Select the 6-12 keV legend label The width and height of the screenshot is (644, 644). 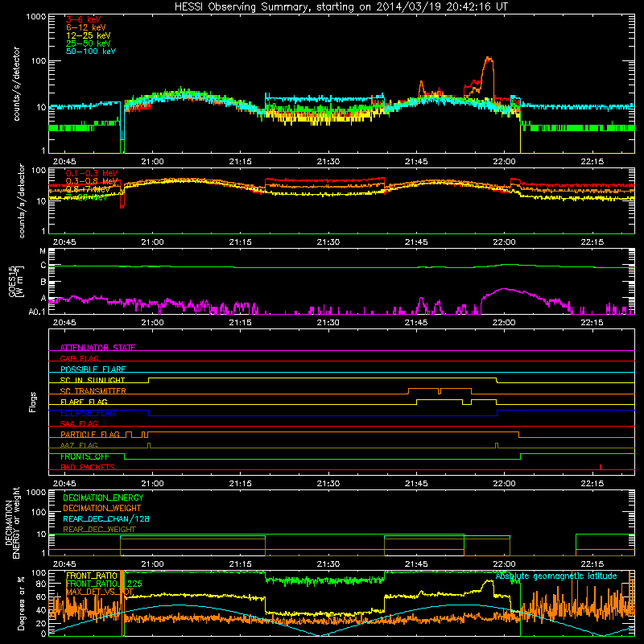(86, 27)
